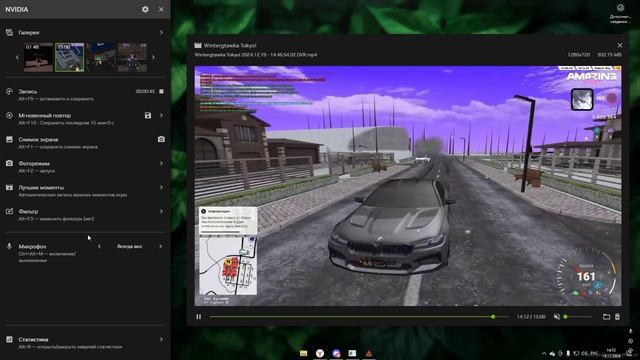Image resolution: width=640 pixels, height=360 pixels.
Task: Click the Мгновенный повтор icon
Action: [x=9, y=116]
